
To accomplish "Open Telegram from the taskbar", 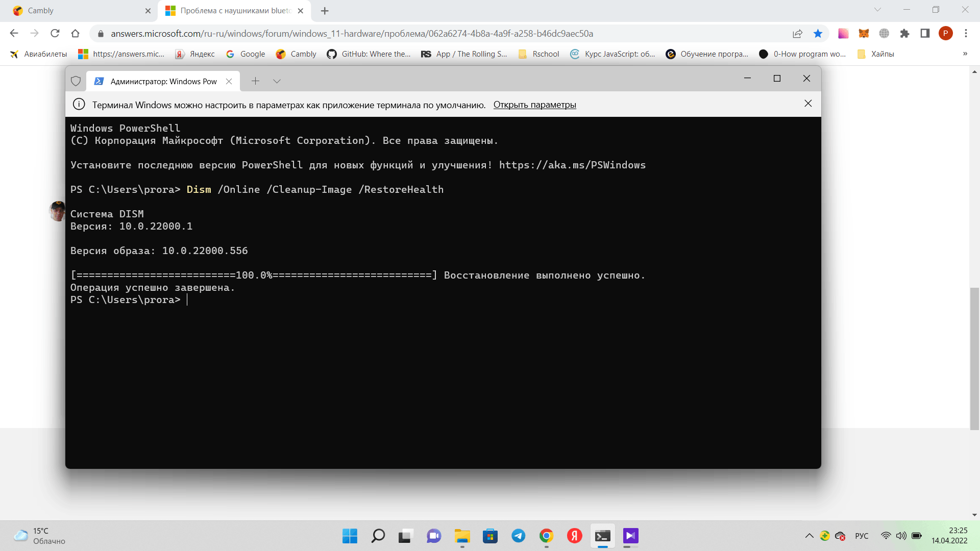I will [518, 536].
